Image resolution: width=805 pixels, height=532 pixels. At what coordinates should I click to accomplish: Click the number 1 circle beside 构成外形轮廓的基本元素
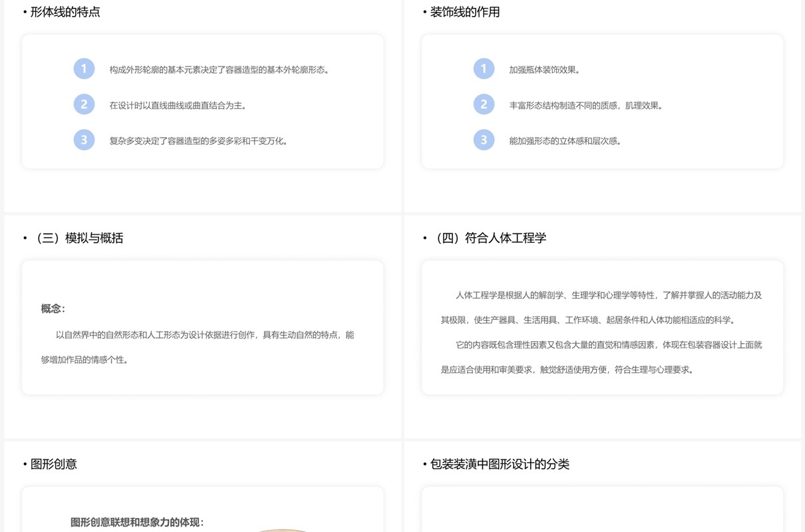[84, 68]
